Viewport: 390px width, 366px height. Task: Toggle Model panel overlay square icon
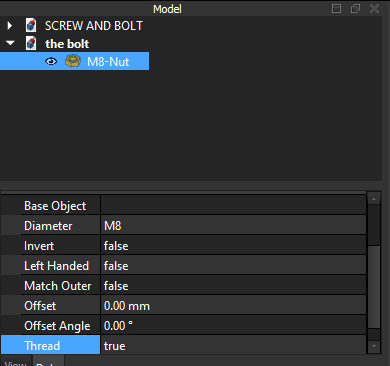pos(337,8)
